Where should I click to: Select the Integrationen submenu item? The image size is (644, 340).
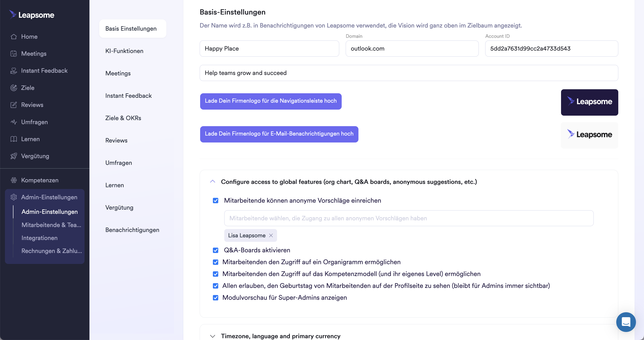coord(40,238)
